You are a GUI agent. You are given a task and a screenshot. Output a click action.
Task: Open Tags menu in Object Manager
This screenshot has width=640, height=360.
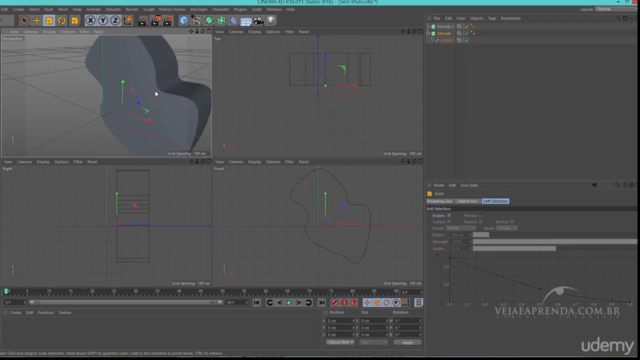[x=492, y=18]
